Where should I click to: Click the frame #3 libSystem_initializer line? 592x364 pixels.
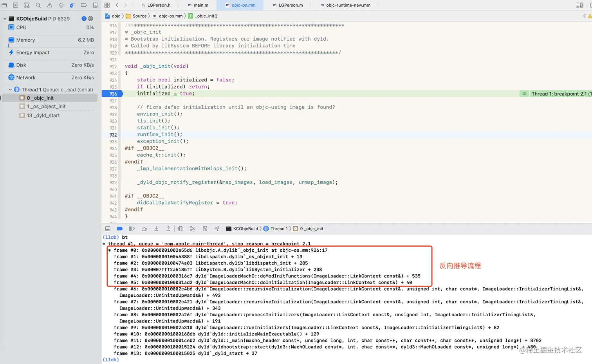(x=218, y=270)
